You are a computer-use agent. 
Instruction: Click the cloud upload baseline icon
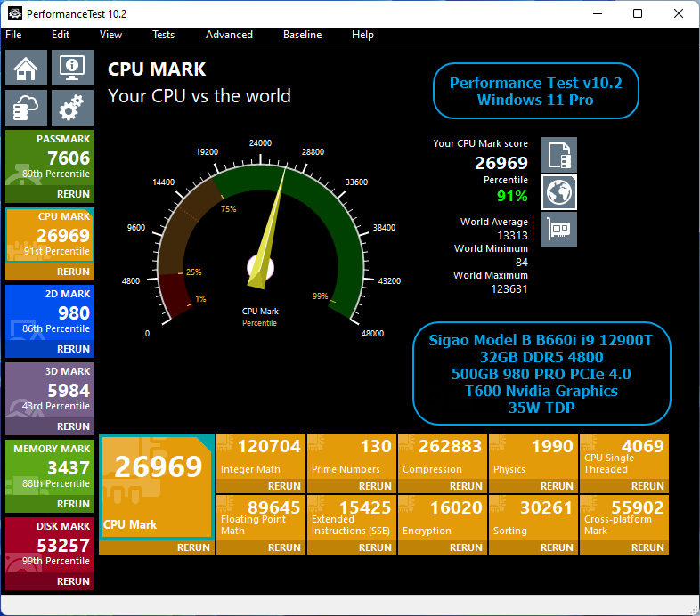[27, 109]
